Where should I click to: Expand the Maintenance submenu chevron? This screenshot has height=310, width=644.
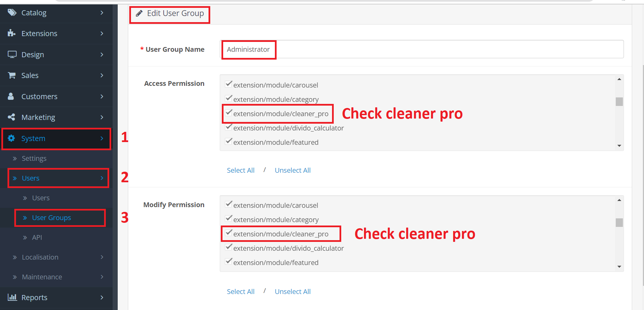102,277
